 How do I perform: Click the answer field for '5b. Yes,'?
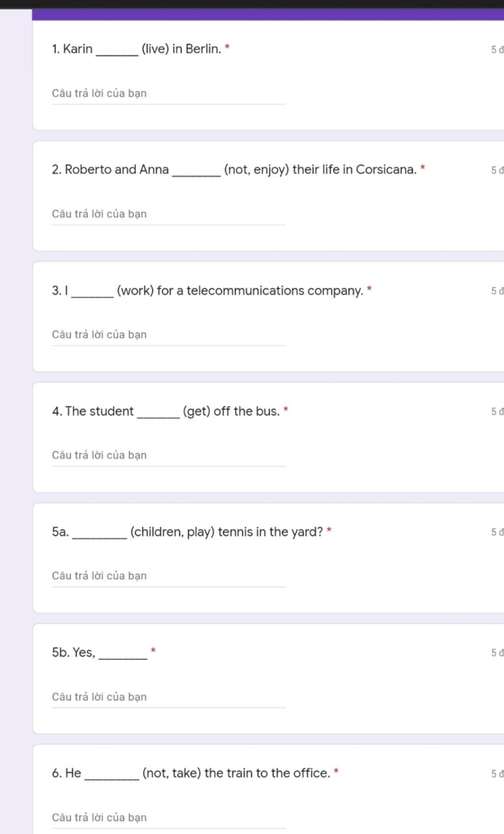169,697
